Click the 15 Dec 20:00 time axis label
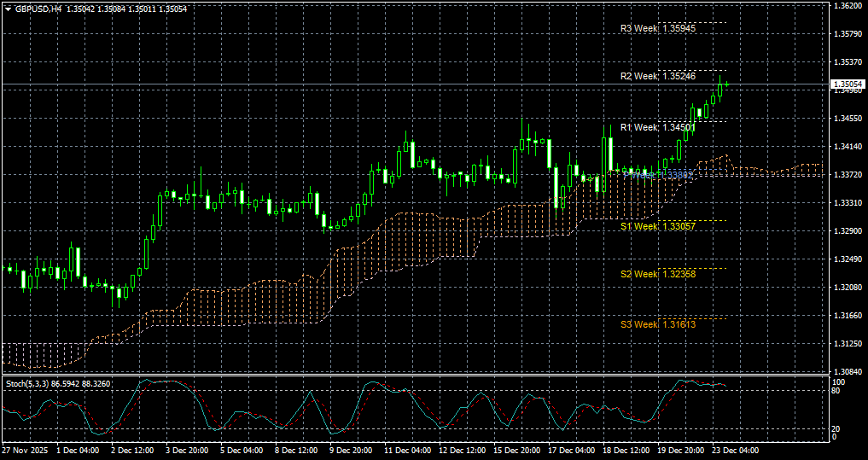The image size is (868, 460). 516,451
